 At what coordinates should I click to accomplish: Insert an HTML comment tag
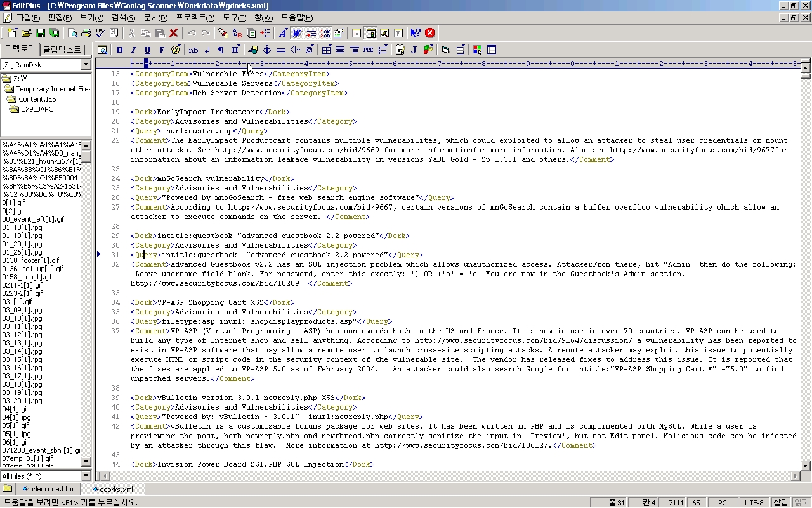pyautogui.click(x=295, y=50)
